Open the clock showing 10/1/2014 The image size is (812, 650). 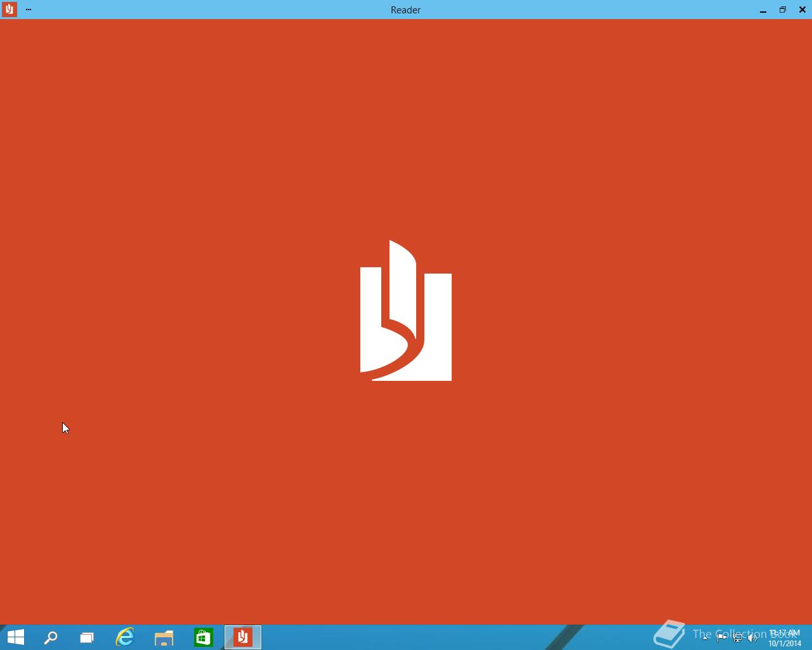click(x=785, y=637)
